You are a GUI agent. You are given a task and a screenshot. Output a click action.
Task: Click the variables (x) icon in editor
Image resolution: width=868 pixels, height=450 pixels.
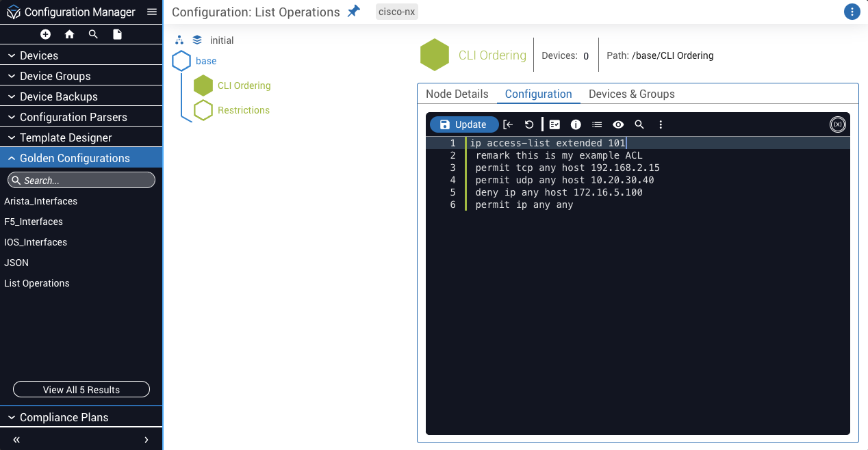pos(837,124)
